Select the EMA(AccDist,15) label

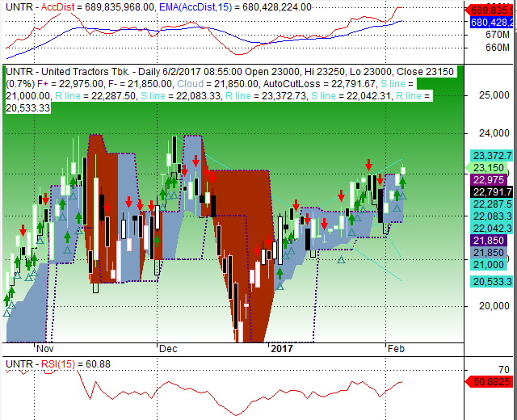click(195, 7)
